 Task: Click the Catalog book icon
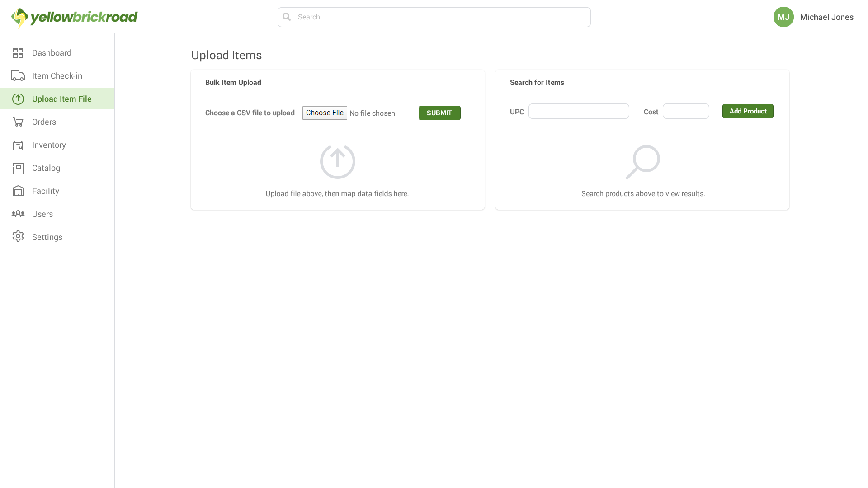point(18,168)
